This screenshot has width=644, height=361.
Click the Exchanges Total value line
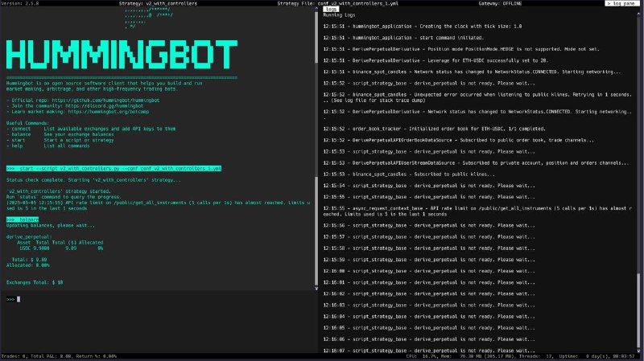pyautogui.click(x=35, y=283)
